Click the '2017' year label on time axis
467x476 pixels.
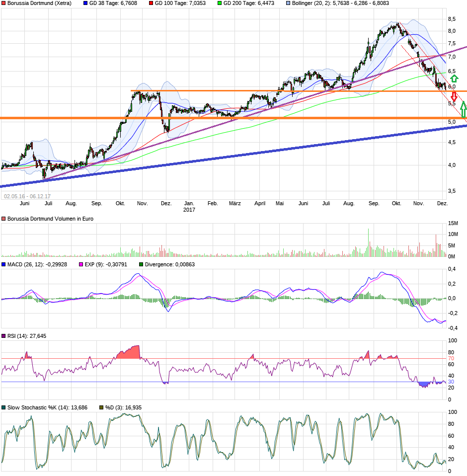pyautogui.click(x=189, y=210)
